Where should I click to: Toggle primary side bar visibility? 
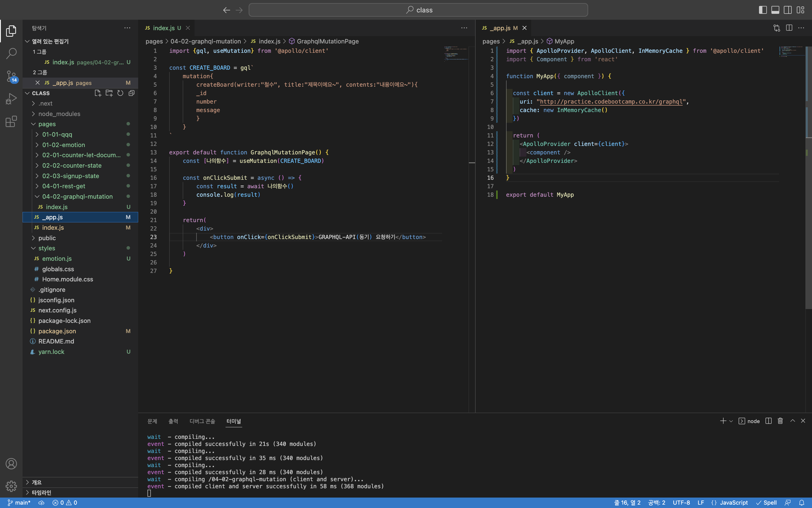(763, 10)
